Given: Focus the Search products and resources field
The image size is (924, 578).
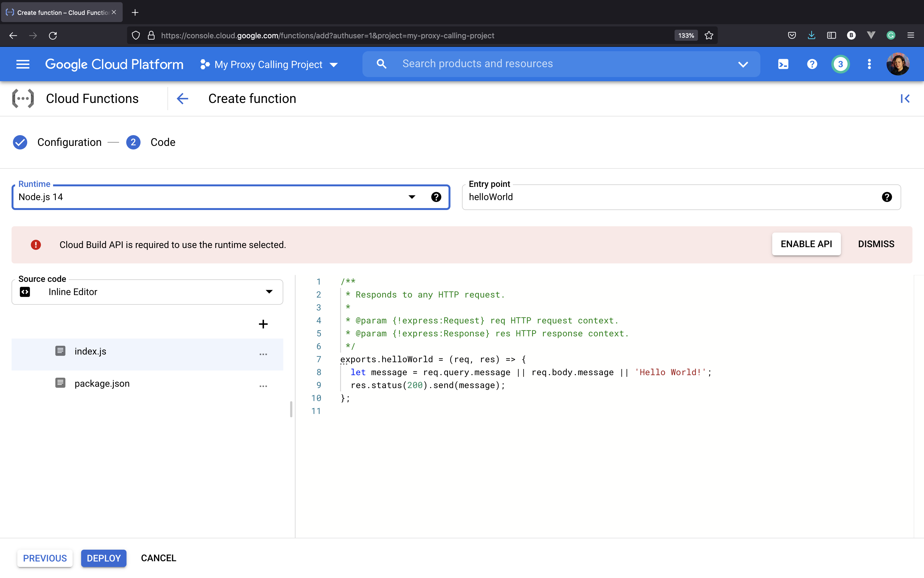Looking at the screenshot, I should [561, 64].
